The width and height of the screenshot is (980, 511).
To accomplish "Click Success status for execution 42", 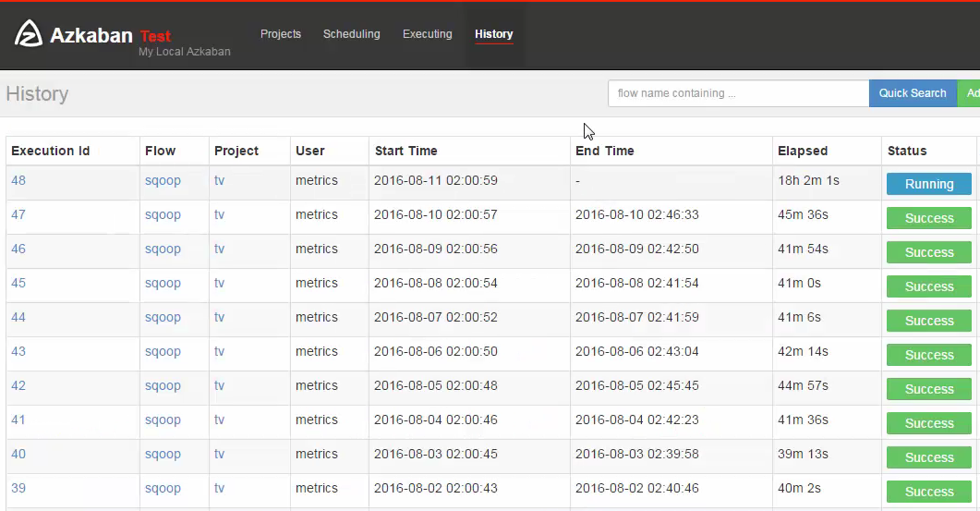I will click(x=928, y=389).
